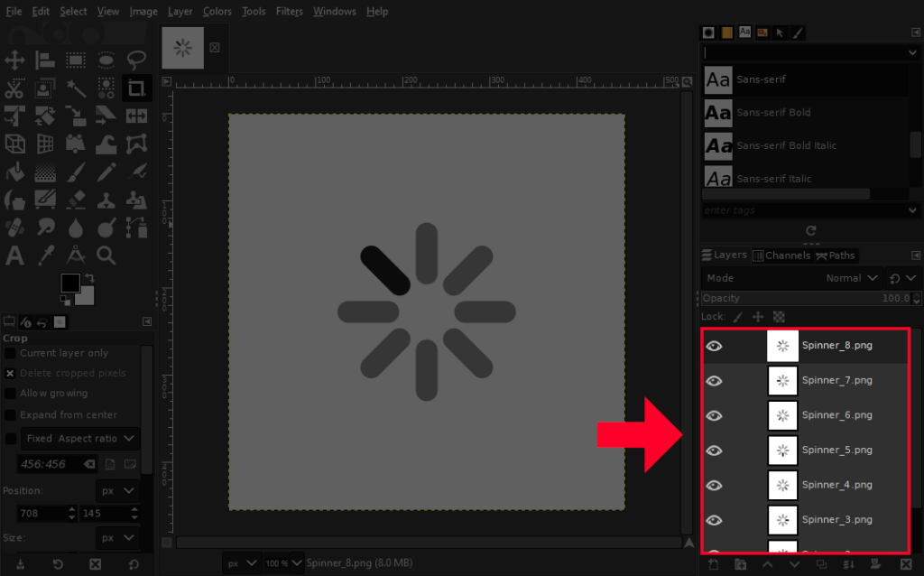Uncheck Delete cropped pixels

(10, 373)
